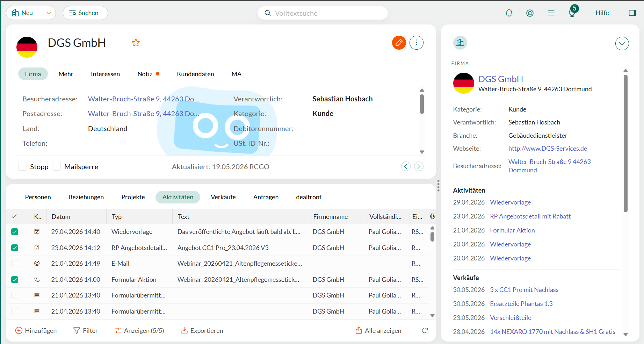
Task: Refresh the activities list
Action: point(425,330)
